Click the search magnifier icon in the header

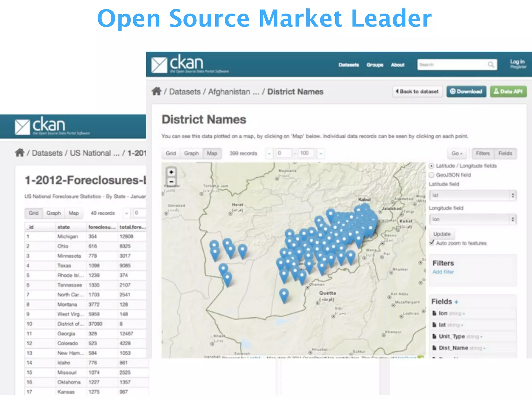click(490, 64)
